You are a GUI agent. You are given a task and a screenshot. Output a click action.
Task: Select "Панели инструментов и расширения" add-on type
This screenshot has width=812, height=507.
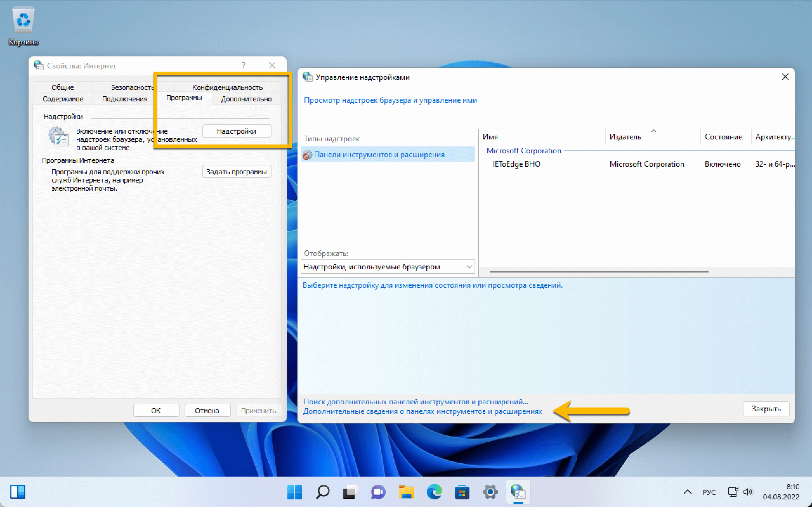(379, 155)
